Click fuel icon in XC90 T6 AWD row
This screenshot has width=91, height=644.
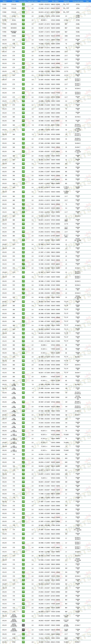point(23,642)
